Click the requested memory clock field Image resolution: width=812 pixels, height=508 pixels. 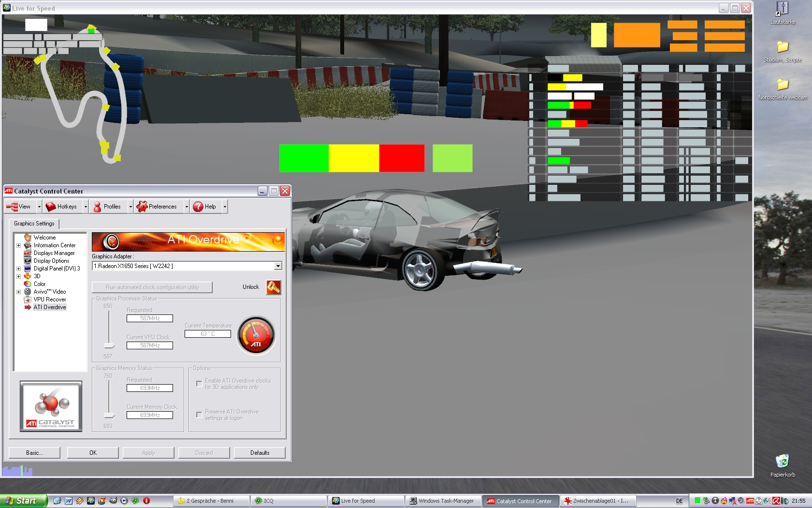(x=150, y=388)
